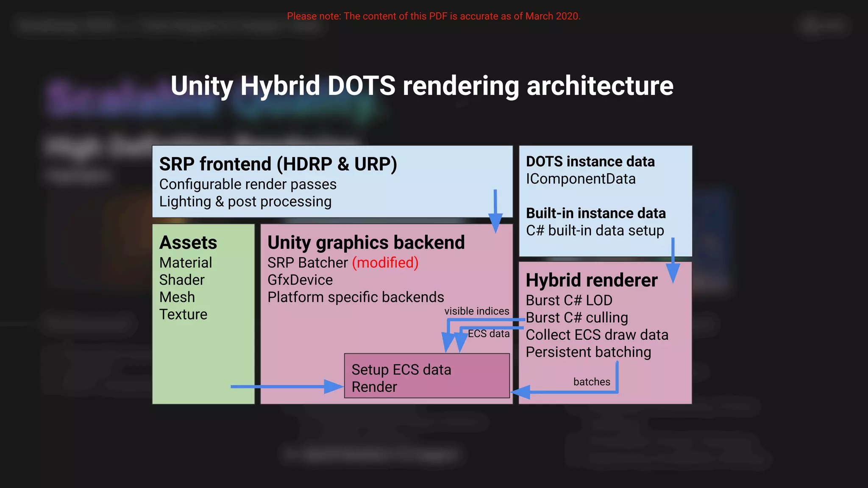Click 'Collect ECS draw data' line
868x488 pixels.
coord(597,335)
